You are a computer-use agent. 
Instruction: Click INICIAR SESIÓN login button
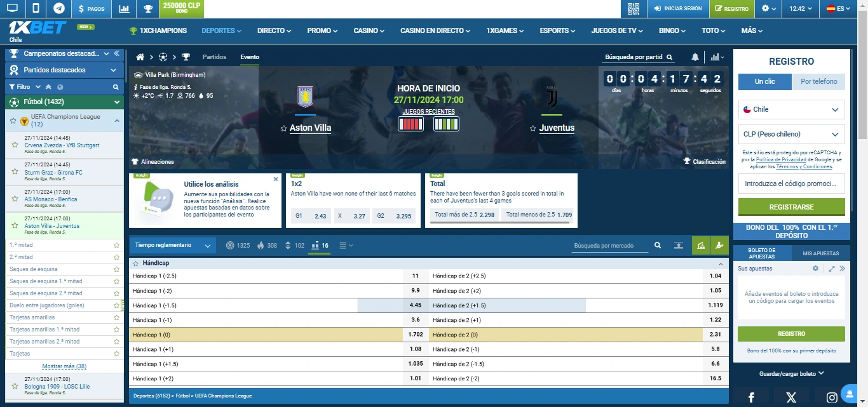click(x=677, y=9)
